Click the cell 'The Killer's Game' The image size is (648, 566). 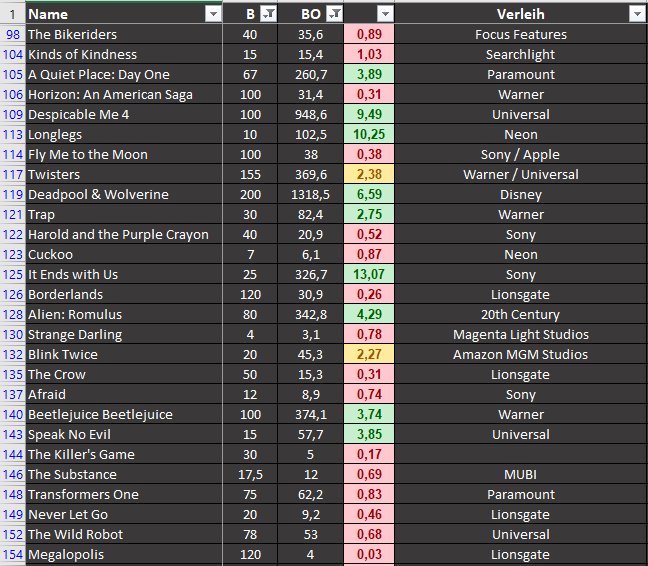(x=124, y=454)
